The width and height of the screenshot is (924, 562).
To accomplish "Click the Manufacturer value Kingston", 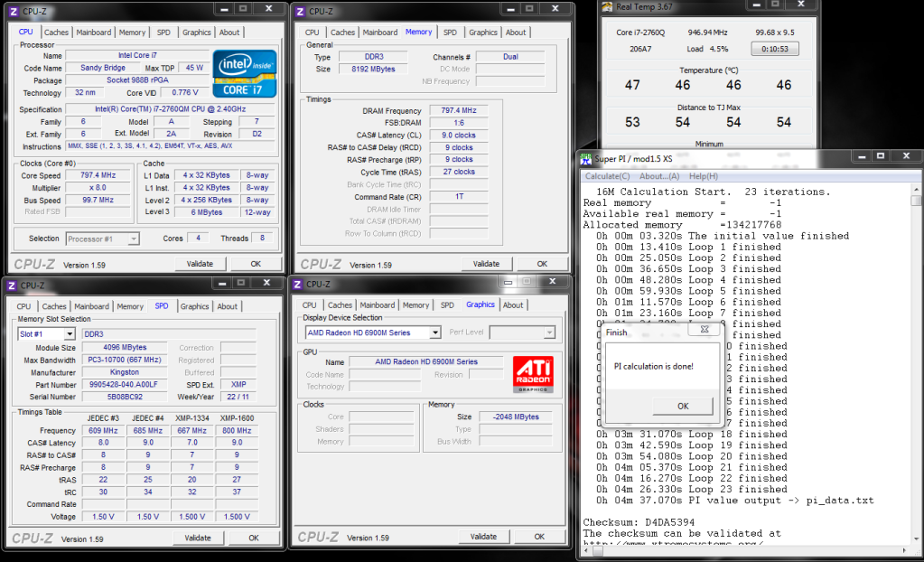I will click(x=125, y=372).
